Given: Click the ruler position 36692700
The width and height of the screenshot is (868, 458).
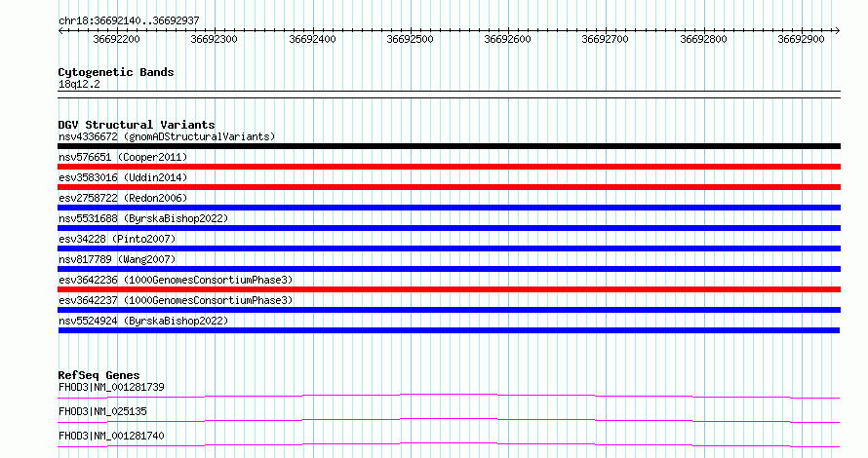Looking at the screenshot, I should tap(605, 39).
